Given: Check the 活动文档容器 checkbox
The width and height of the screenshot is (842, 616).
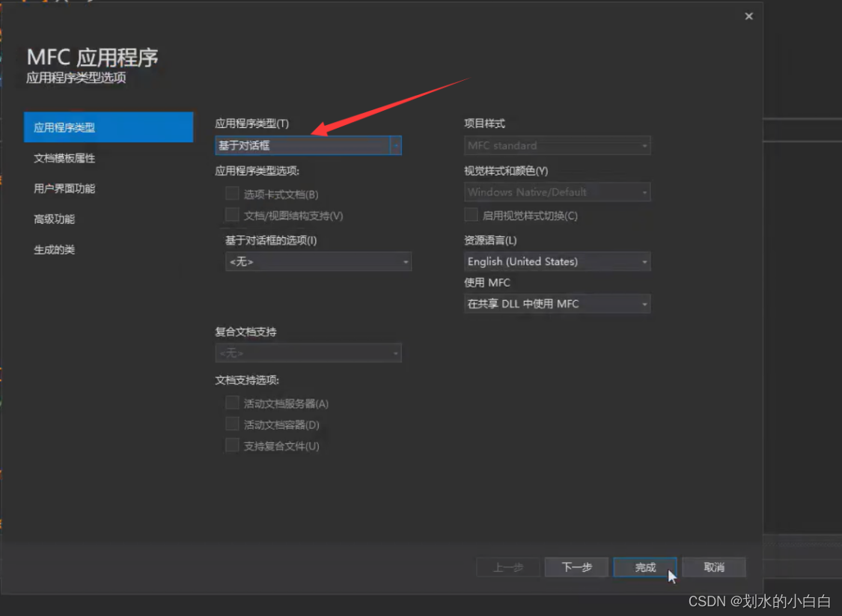Looking at the screenshot, I should 232,424.
